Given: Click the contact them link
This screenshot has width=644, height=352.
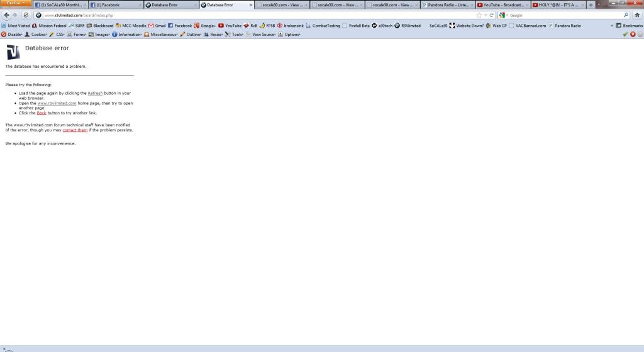Looking at the screenshot, I should tap(75, 130).
